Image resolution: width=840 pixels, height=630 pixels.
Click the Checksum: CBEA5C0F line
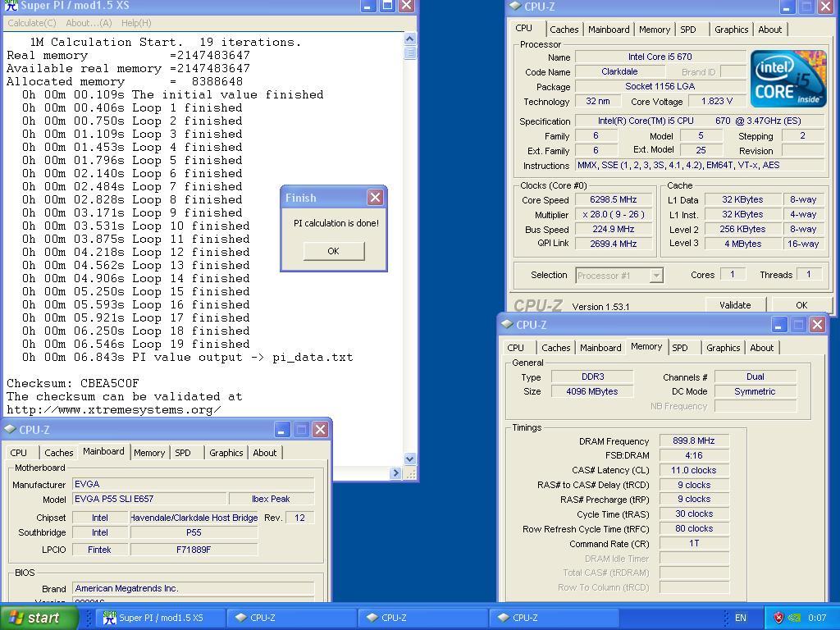pyautogui.click(x=73, y=384)
